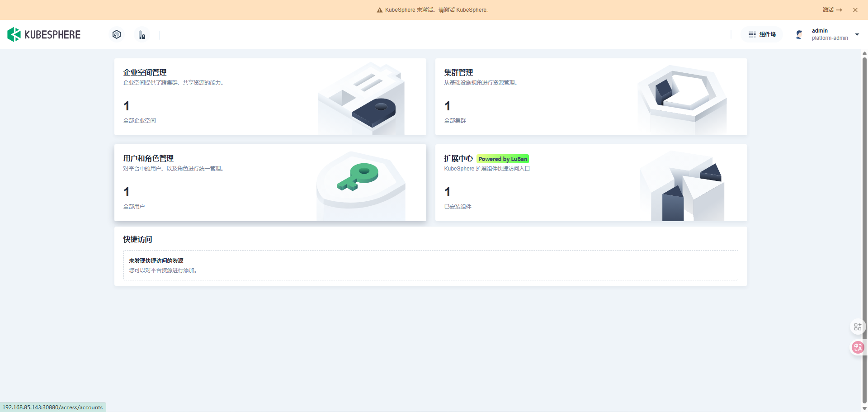The height and width of the screenshot is (412, 868).
Task: Click the KubeSphere 未激活 banner message
Action: (x=437, y=10)
